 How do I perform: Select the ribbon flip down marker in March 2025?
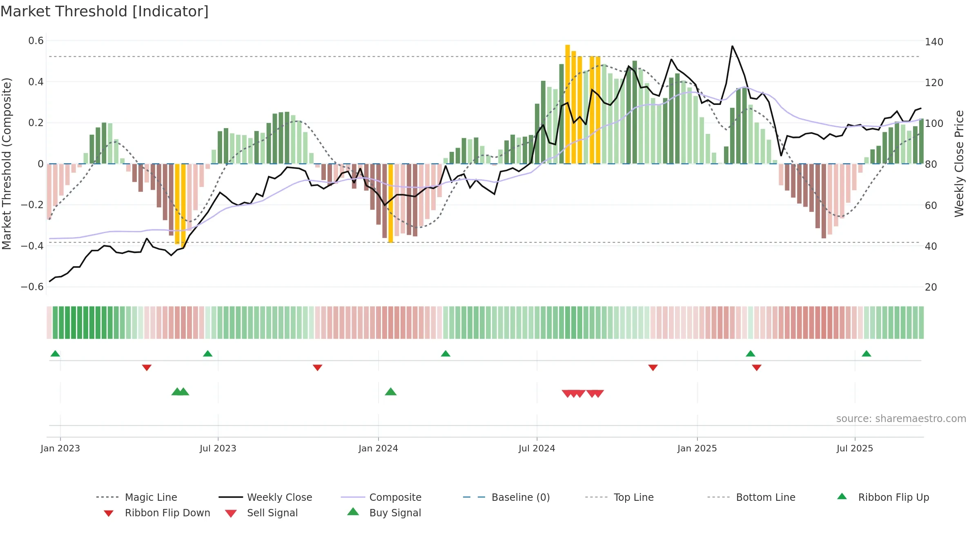pos(757,368)
